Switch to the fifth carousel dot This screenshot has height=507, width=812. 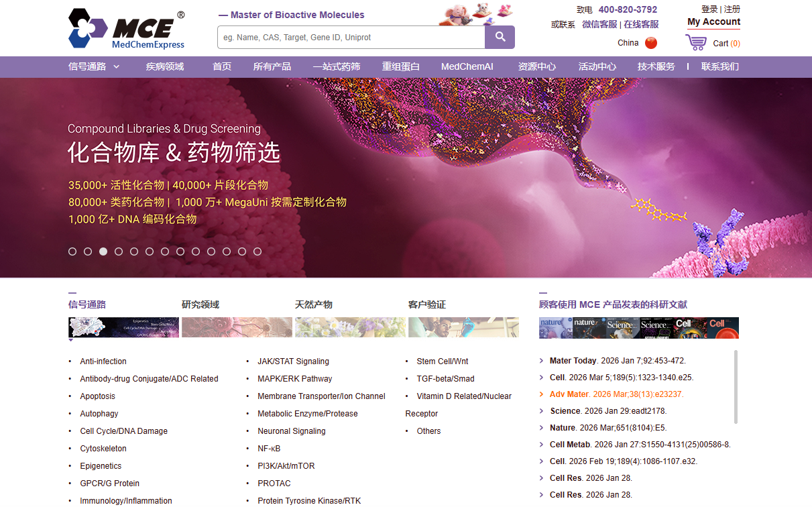coord(134,251)
